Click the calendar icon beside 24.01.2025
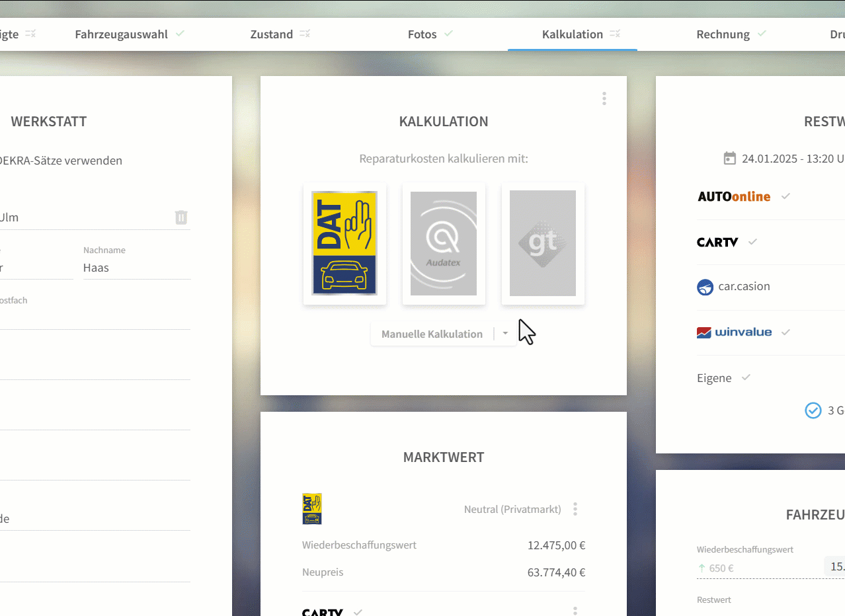Image resolution: width=845 pixels, height=616 pixels. coord(730,158)
